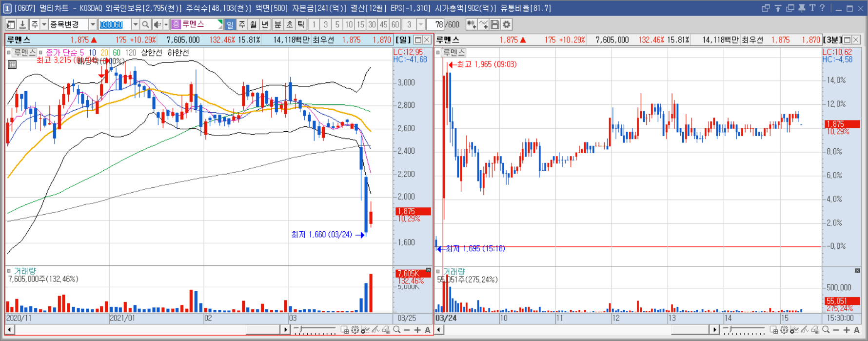Click 최우선 label in daily chart header
868x341 pixels.
tap(324, 40)
